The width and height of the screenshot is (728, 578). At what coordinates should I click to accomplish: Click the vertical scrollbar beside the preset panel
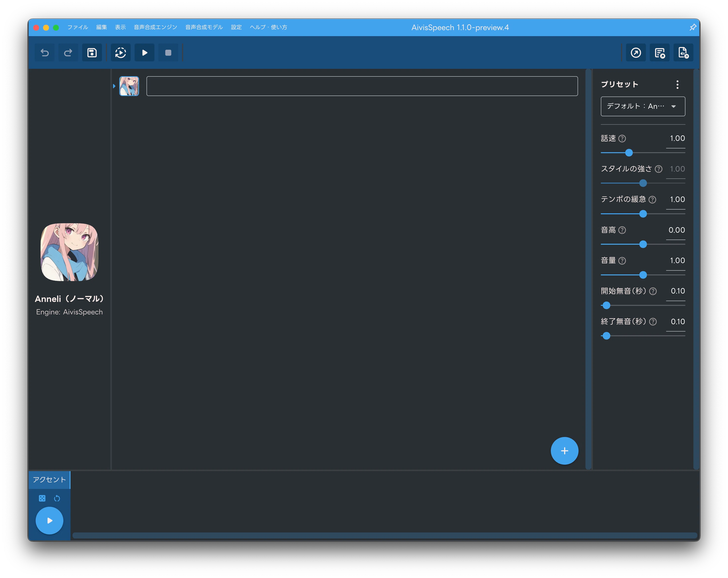tap(696, 269)
